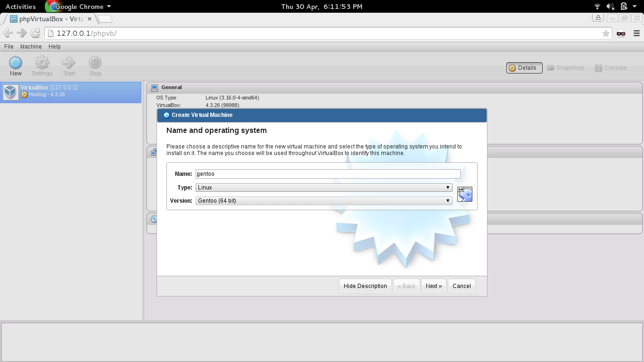
Task: Click the VirtualBox host cube icon
Action: tap(10, 92)
